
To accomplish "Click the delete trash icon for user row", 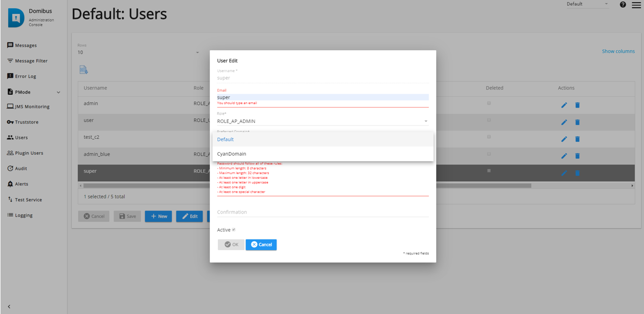I will [x=578, y=122].
